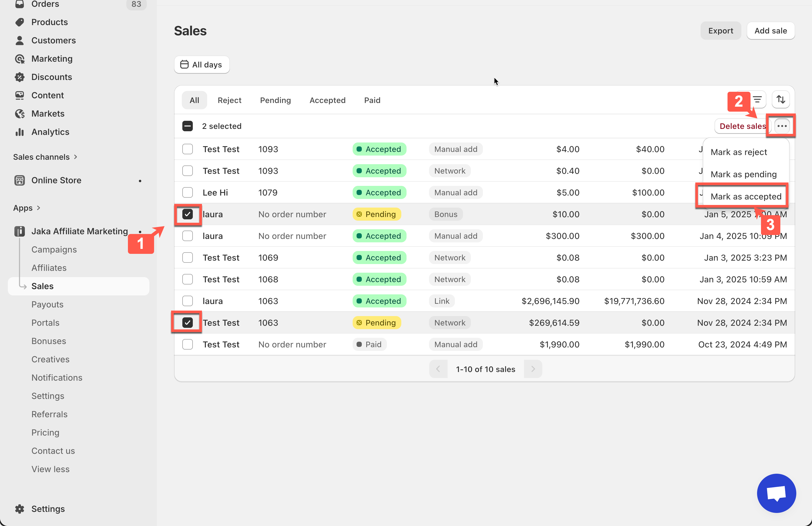Open Payouts in the app sidebar
The width and height of the screenshot is (812, 526).
click(47, 304)
